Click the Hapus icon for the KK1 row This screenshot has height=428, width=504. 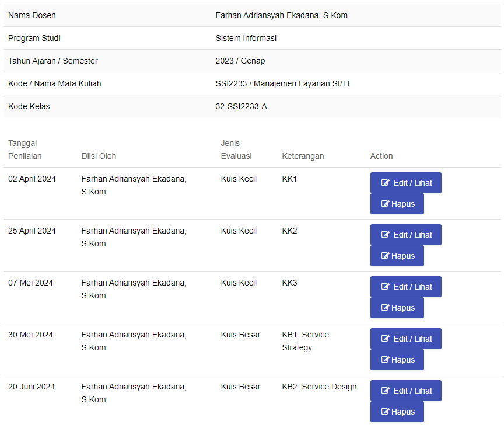(385, 204)
